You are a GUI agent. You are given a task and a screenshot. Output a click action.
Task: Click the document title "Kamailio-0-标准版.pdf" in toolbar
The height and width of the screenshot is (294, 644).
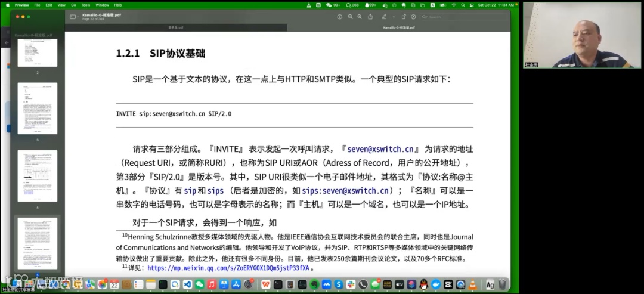tap(101, 15)
